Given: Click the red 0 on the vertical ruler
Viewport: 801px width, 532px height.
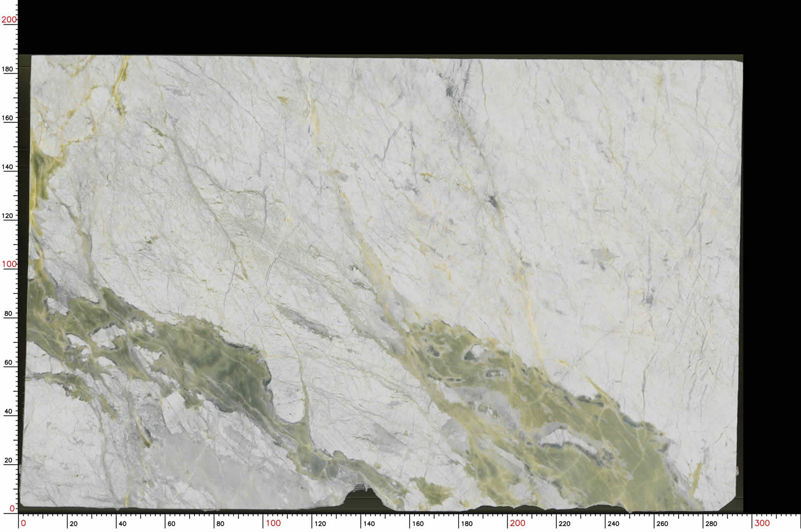Looking at the screenshot, I should pos(12,509).
